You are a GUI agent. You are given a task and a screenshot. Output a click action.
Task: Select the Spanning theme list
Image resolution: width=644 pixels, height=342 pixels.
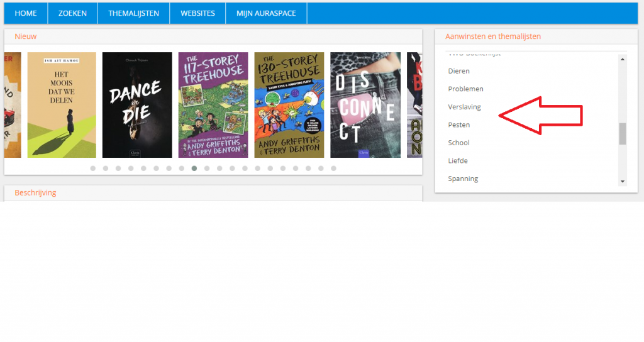tap(463, 179)
